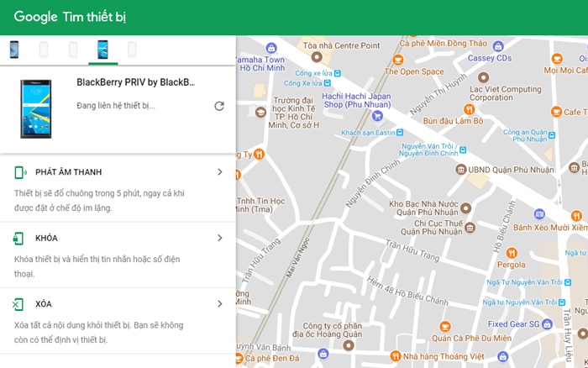
Task: Click Lac Viet Computing Corporation marker
Action: [483, 77]
